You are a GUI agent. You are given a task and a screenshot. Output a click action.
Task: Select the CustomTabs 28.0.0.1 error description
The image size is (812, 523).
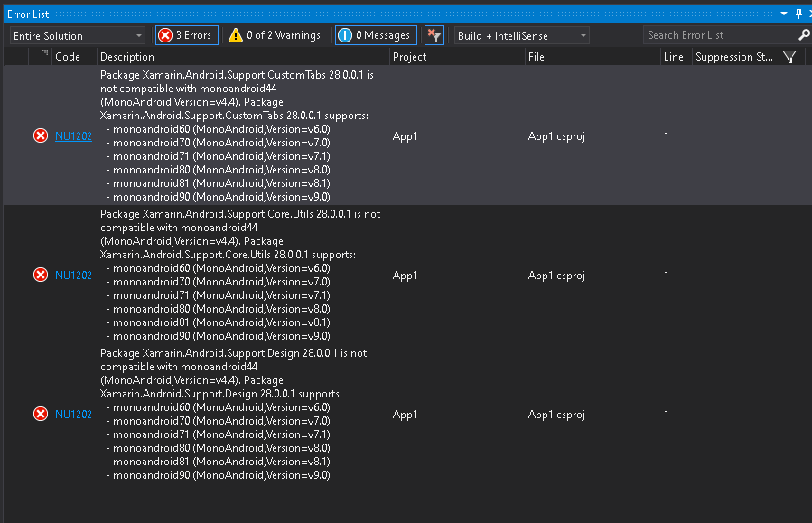click(x=237, y=135)
